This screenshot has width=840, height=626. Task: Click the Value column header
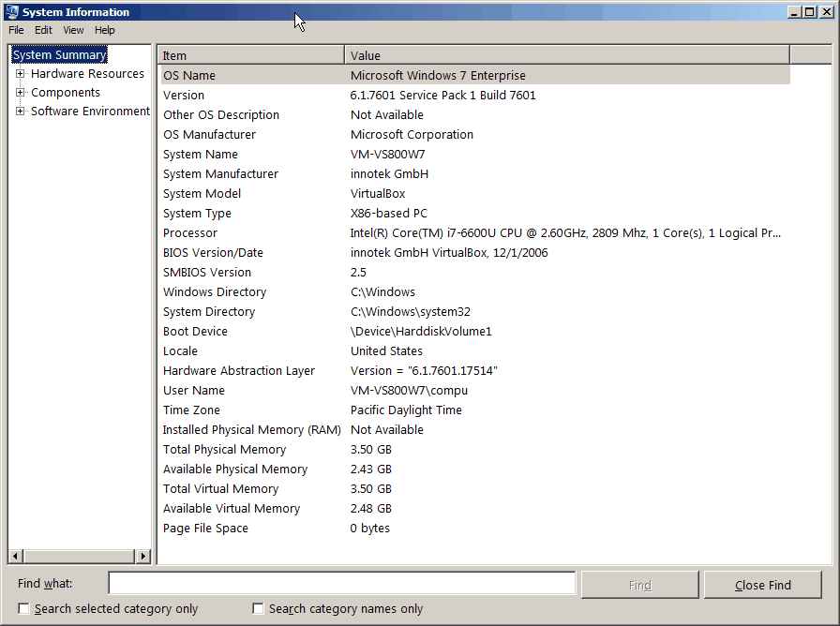pyautogui.click(x=567, y=55)
